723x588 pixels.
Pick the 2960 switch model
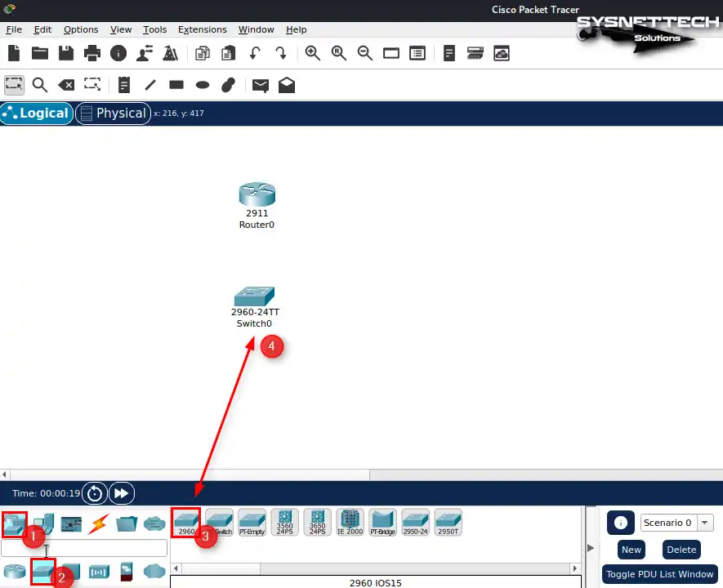coord(185,523)
